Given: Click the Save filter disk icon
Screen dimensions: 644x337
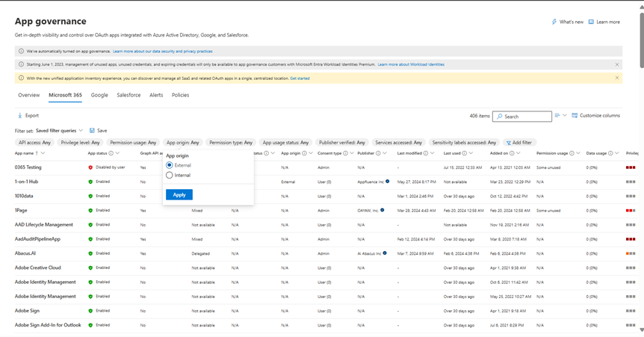Looking at the screenshot, I should point(92,130).
